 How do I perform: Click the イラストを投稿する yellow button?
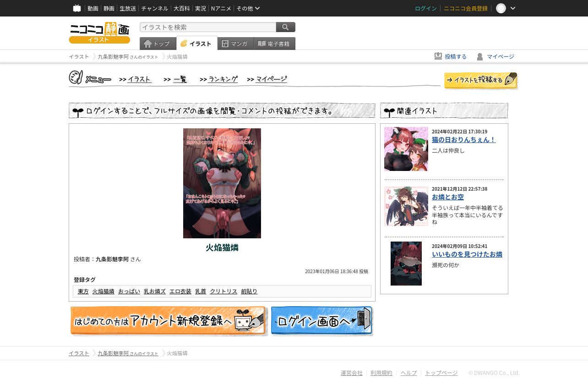[481, 80]
